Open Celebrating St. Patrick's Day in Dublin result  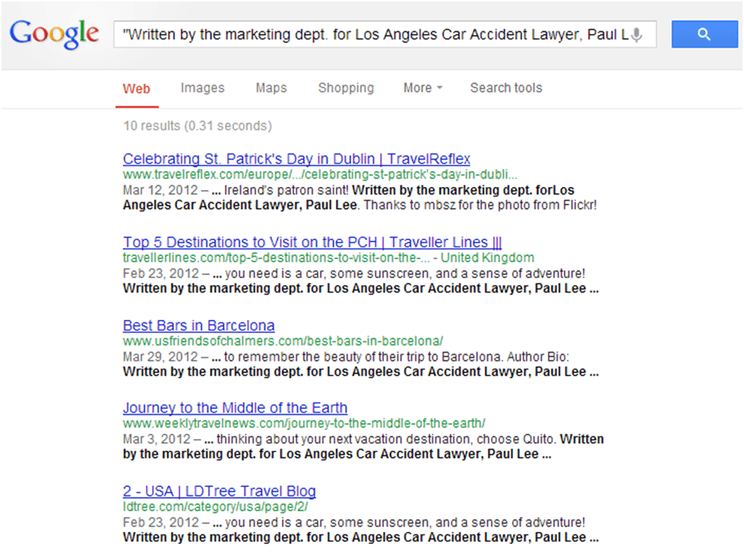point(296,159)
